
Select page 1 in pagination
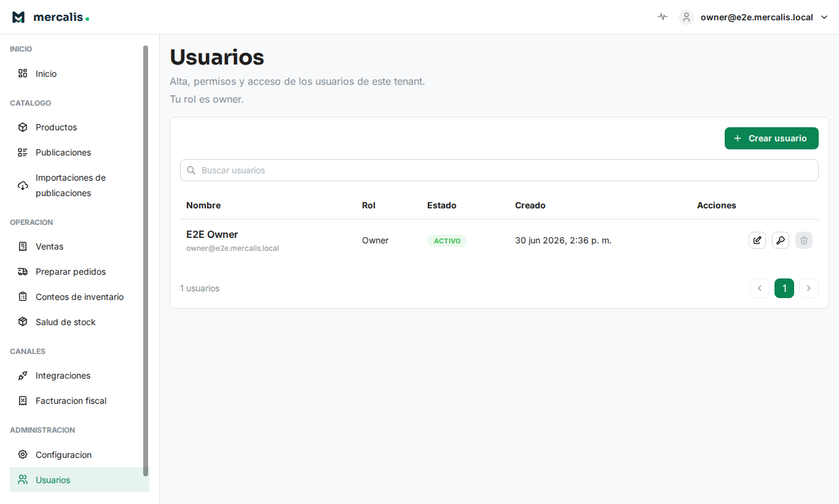784,288
